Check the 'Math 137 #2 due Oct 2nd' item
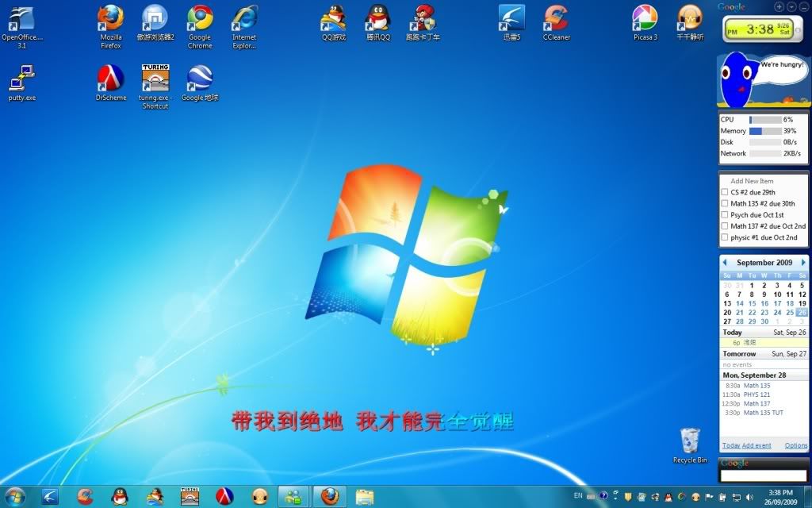 725,226
